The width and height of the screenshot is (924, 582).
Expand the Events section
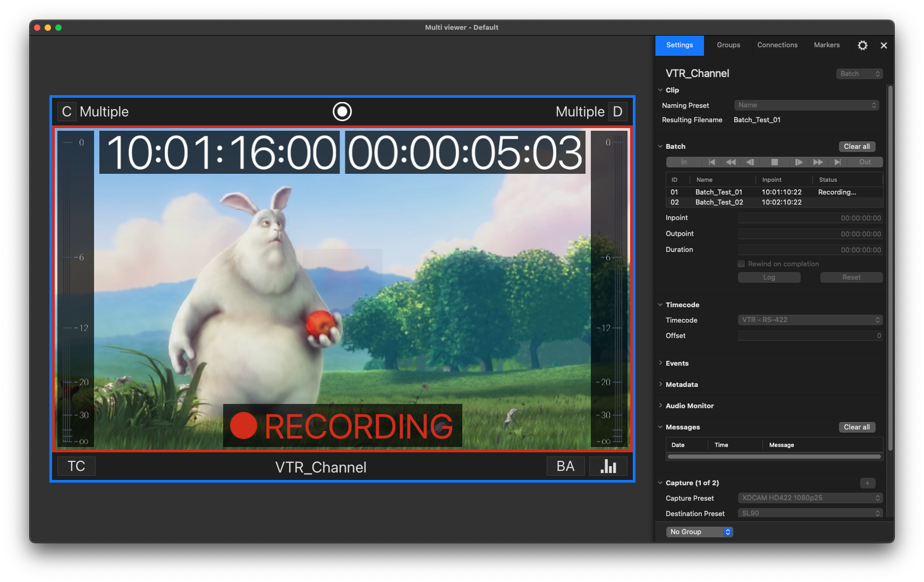coord(660,364)
